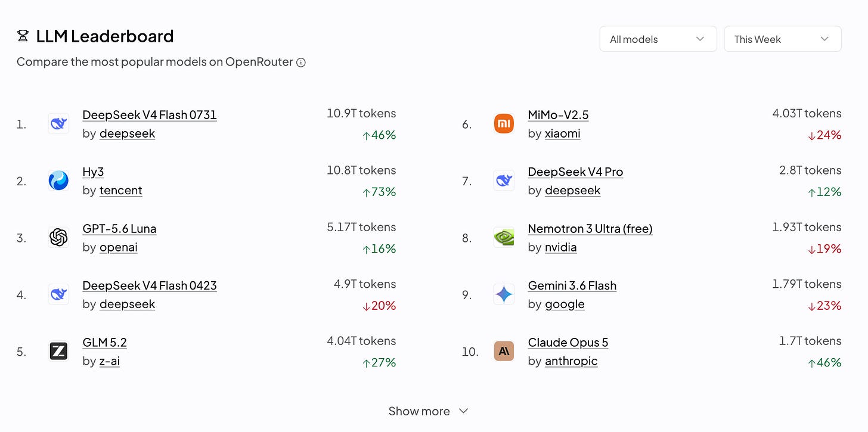
Task: Open the GPT-5.6 Luna model link
Action: pyautogui.click(x=119, y=229)
